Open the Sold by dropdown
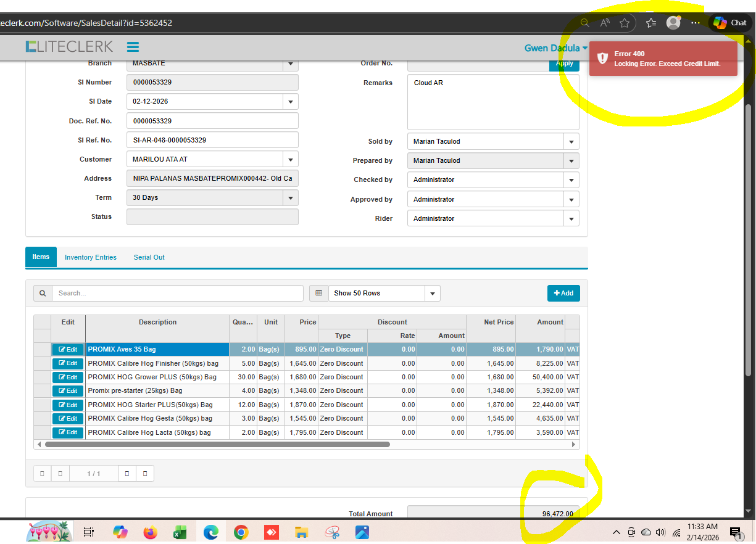This screenshot has height=544, width=756. point(571,142)
